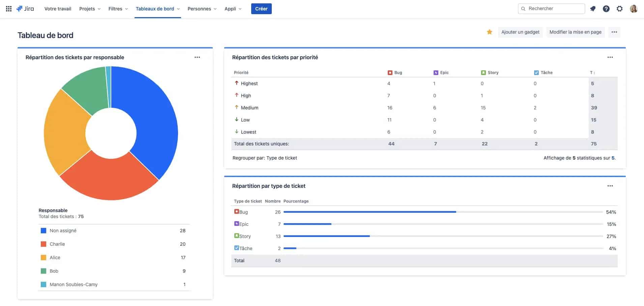Click the Jira logo
Screen dimensions: 644x306
coord(25,9)
